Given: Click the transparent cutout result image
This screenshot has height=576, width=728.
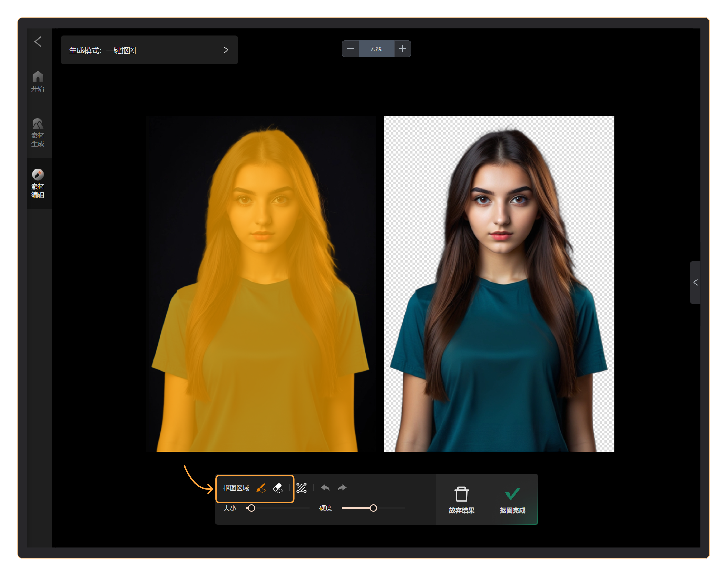Looking at the screenshot, I should (x=499, y=284).
